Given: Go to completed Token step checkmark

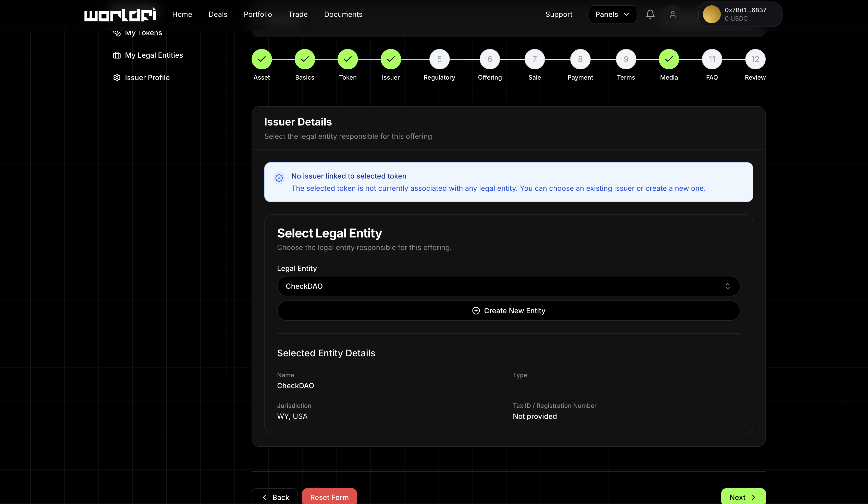Looking at the screenshot, I should [x=348, y=59].
